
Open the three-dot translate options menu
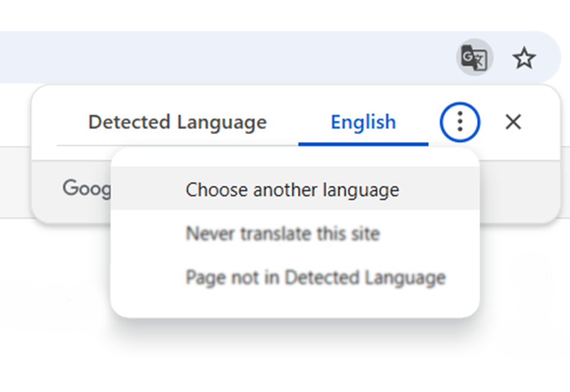point(460,122)
